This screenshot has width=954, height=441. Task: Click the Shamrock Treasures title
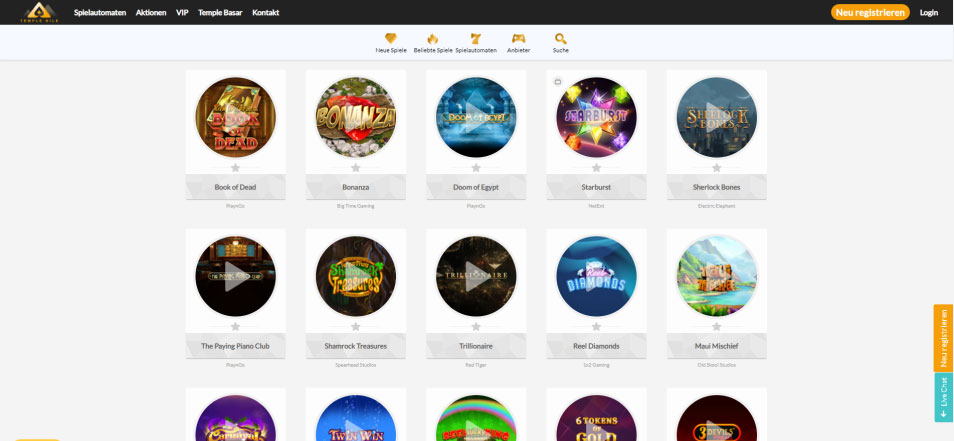pos(356,346)
